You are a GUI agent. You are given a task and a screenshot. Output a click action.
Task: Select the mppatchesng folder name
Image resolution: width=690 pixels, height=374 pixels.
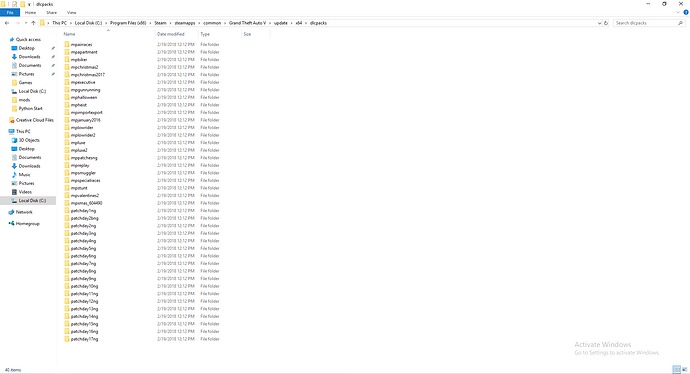pos(84,158)
